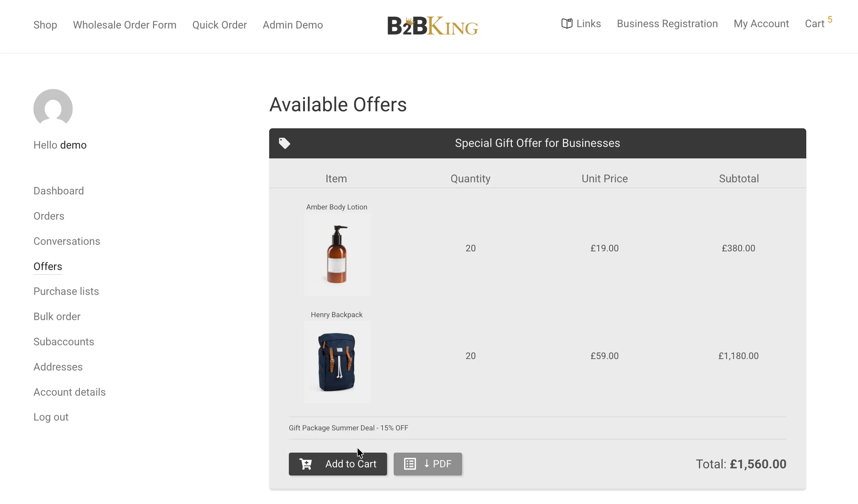Navigate to Admin Demo
Image resolution: width=858 pixels, height=504 pixels.
(x=292, y=25)
